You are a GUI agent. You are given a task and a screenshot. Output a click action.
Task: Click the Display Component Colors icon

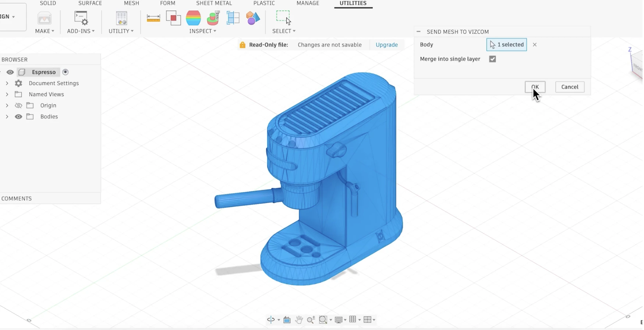pyautogui.click(x=253, y=18)
